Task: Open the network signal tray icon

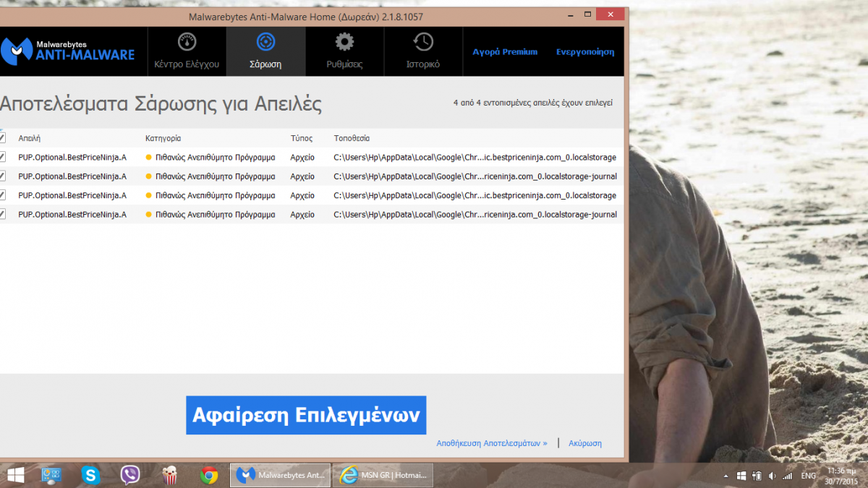Action: pos(787,476)
